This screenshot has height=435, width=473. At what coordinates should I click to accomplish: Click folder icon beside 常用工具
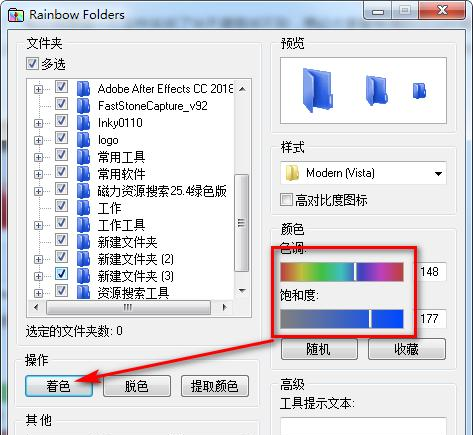[83, 157]
